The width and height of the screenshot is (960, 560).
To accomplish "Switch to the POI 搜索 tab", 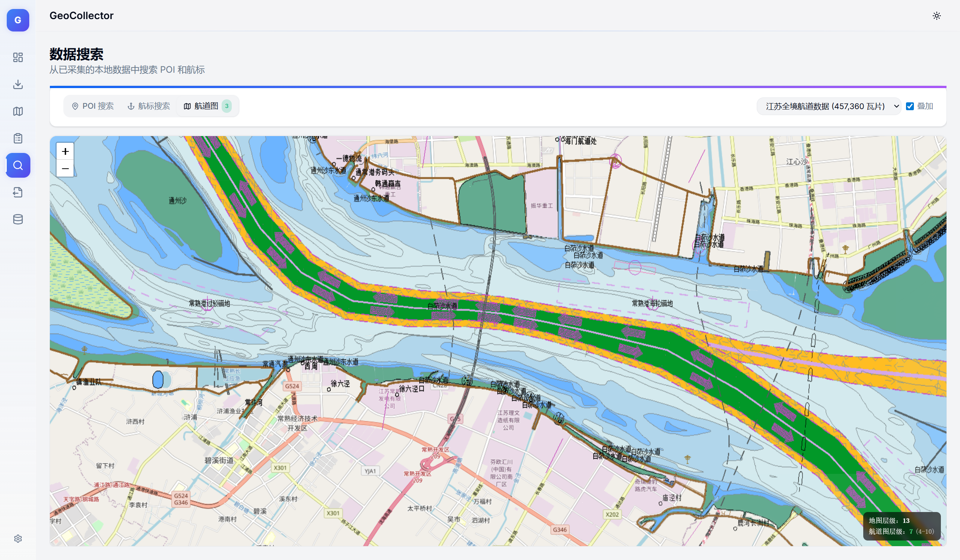I will pos(93,106).
